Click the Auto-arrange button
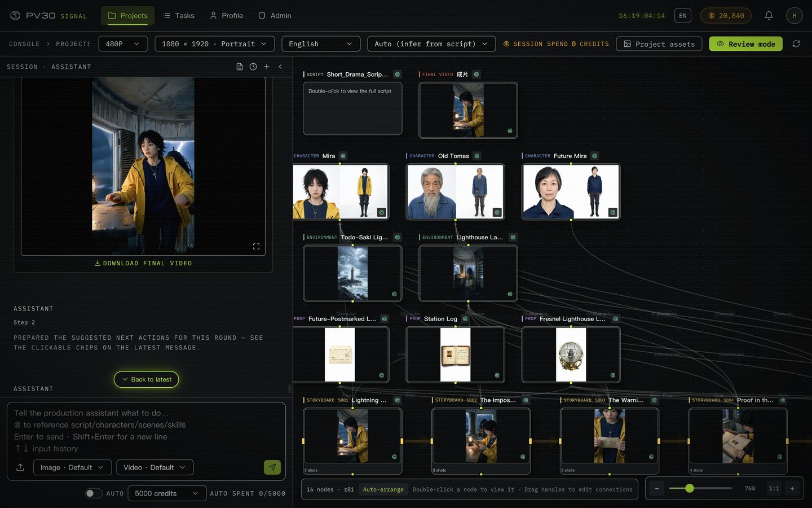812x508 pixels. coord(383,489)
